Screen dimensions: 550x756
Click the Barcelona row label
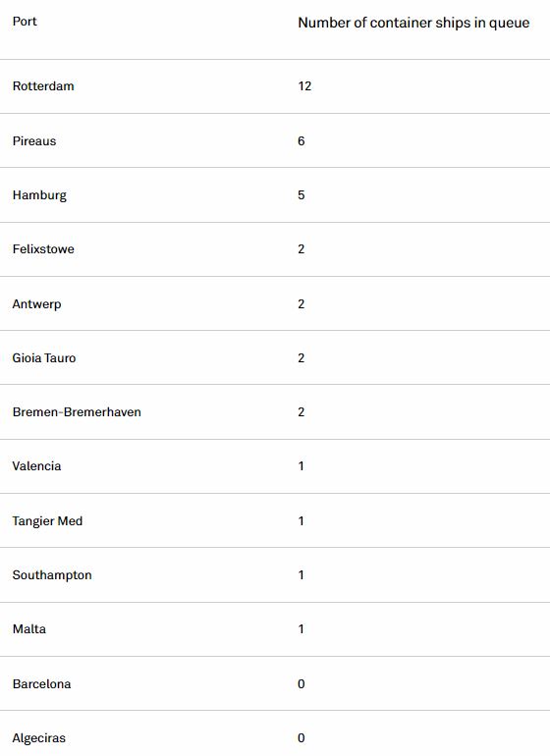(41, 684)
